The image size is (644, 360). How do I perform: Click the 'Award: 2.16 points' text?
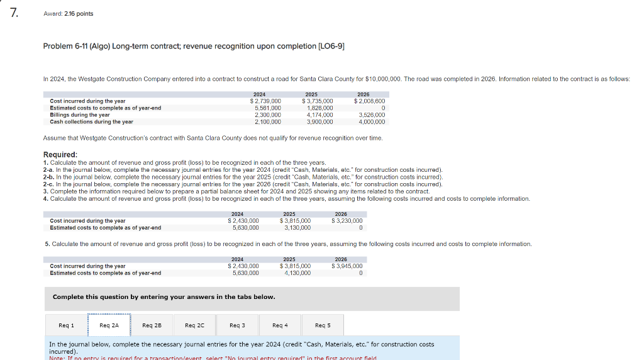[69, 14]
